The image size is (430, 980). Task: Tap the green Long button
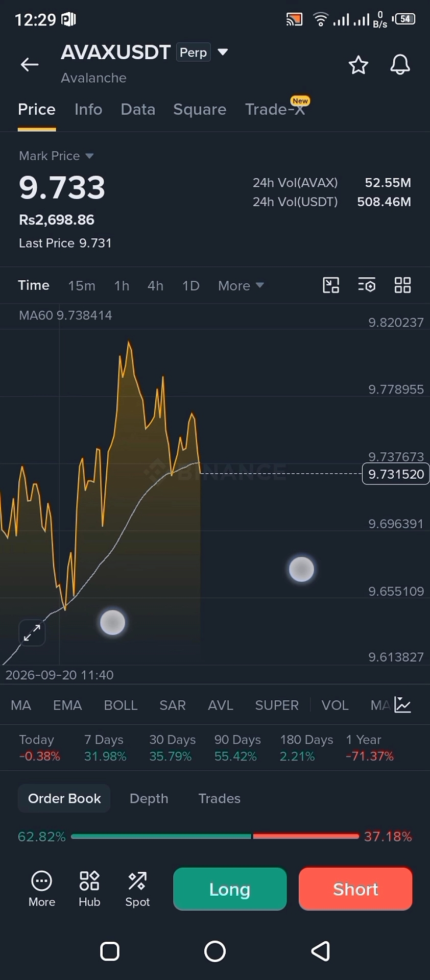click(x=230, y=889)
